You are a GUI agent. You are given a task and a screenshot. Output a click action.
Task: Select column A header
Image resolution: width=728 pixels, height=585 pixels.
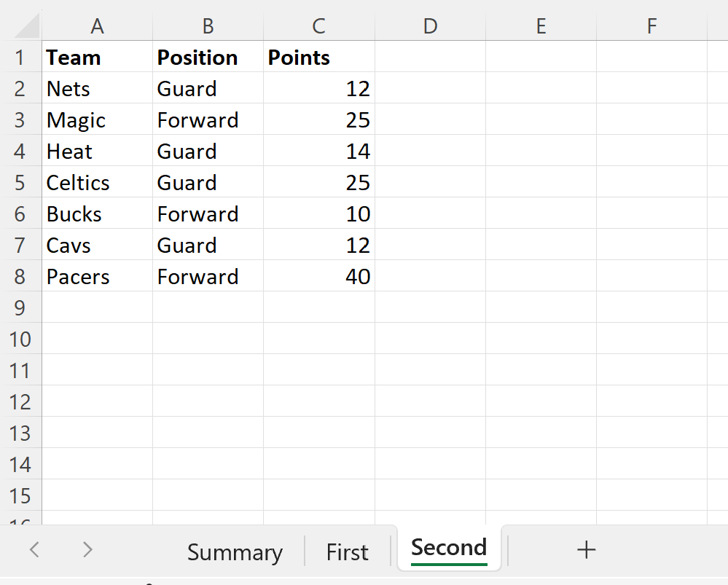[x=97, y=26]
